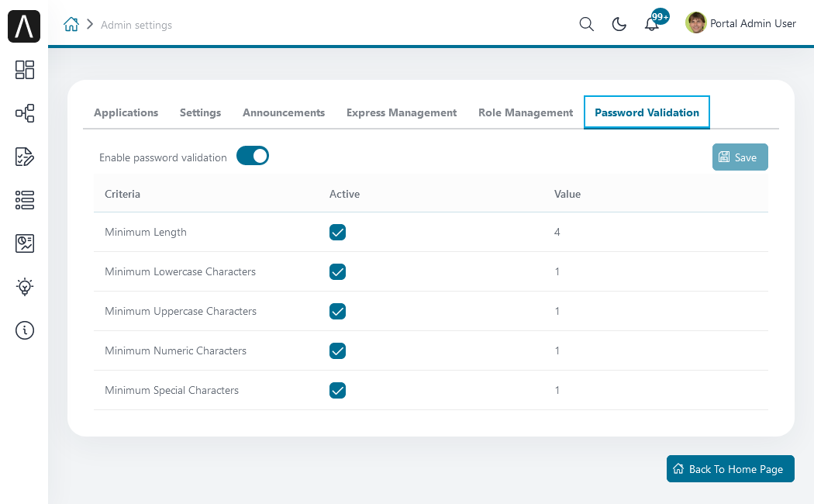Click Minimum Lowercase Characters label
814x504 pixels.
(x=180, y=271)
